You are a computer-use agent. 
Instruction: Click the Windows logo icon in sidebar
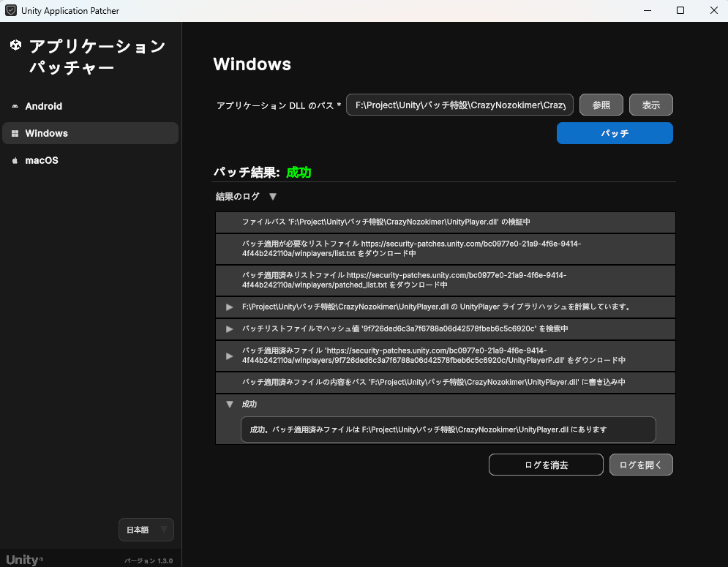pos(15,134)
